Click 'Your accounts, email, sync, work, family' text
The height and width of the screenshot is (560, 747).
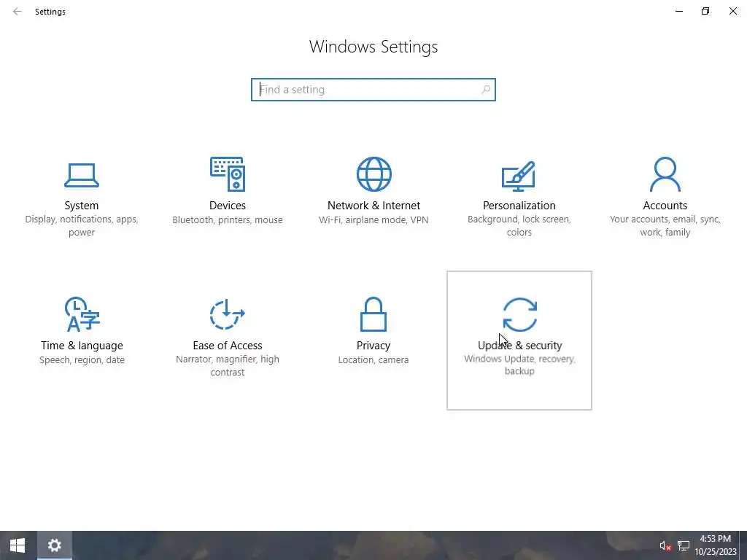pos(665,226)
